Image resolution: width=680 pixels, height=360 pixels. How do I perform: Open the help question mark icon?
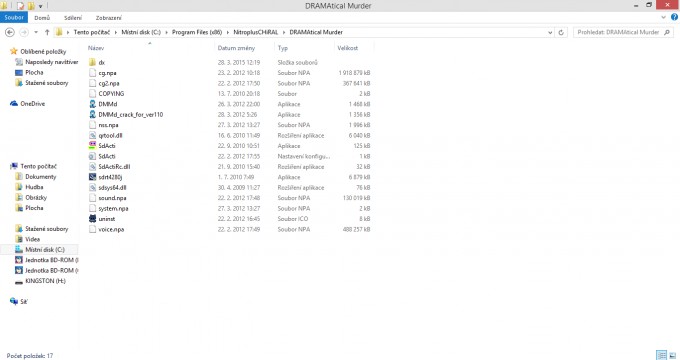pyautogui.click(x=674, y=17)
